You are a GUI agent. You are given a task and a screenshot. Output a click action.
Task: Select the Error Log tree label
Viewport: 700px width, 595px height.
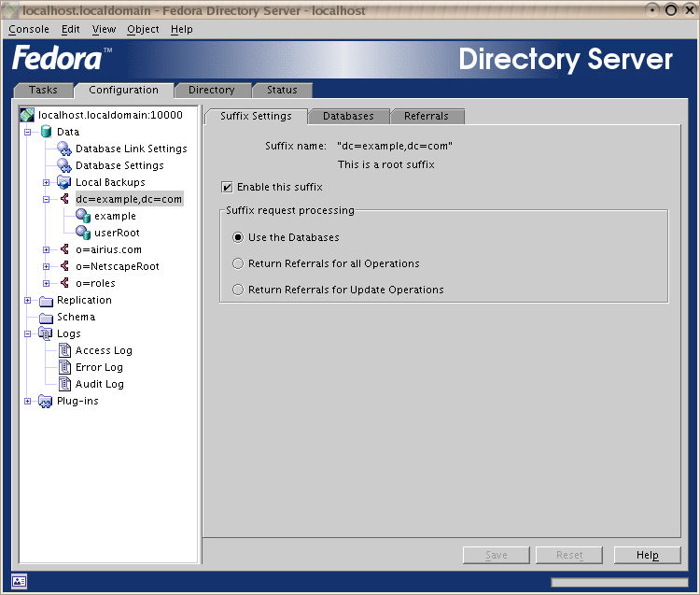tap(99, 367)
